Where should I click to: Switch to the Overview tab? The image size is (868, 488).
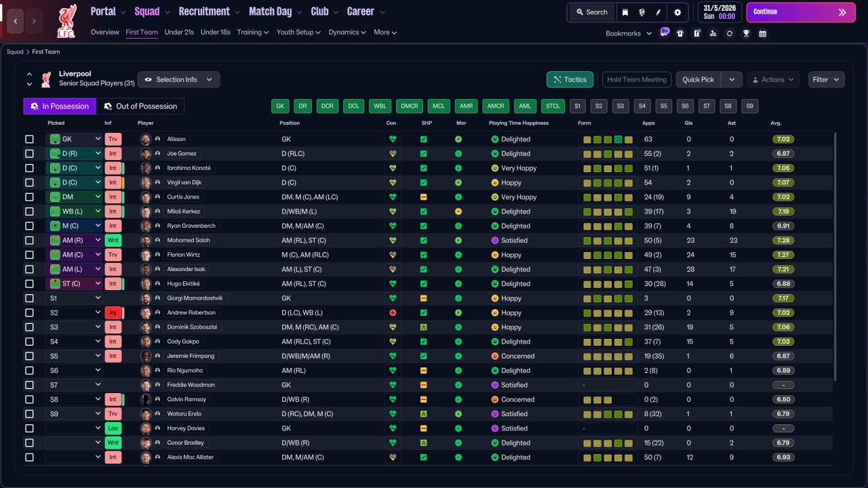[x=105, y=33]
